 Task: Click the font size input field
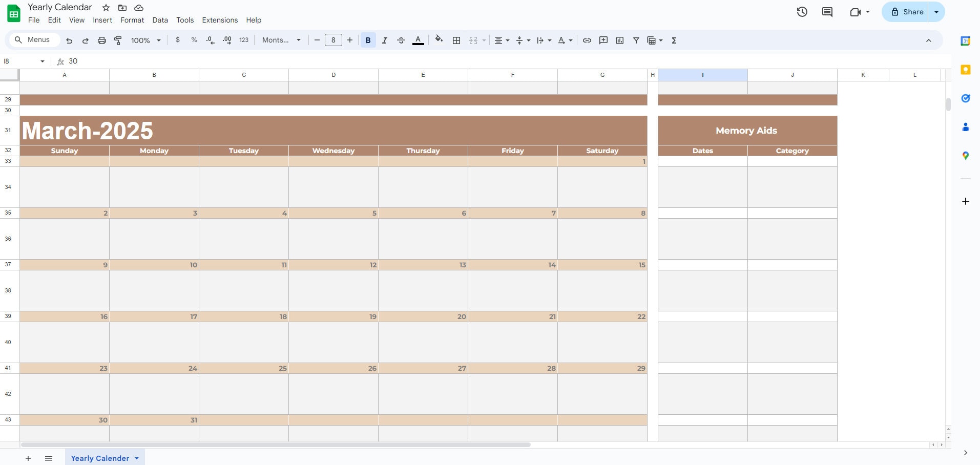coord(333,40)
